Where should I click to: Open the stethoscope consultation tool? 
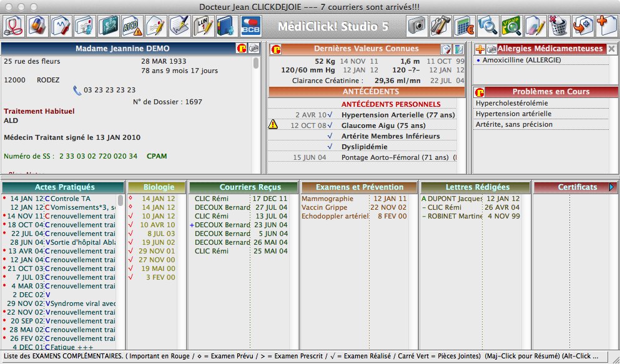[14, 26]
